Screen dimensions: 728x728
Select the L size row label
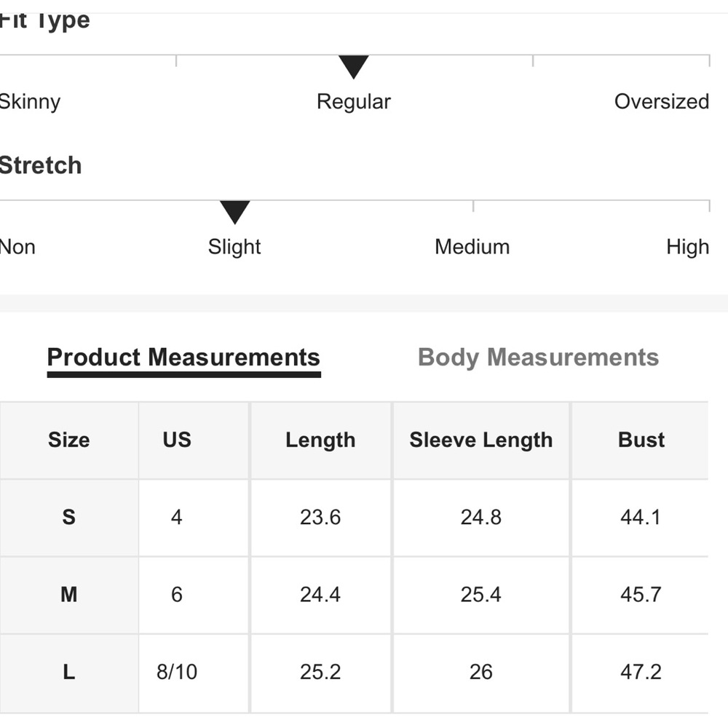[68, 672]
